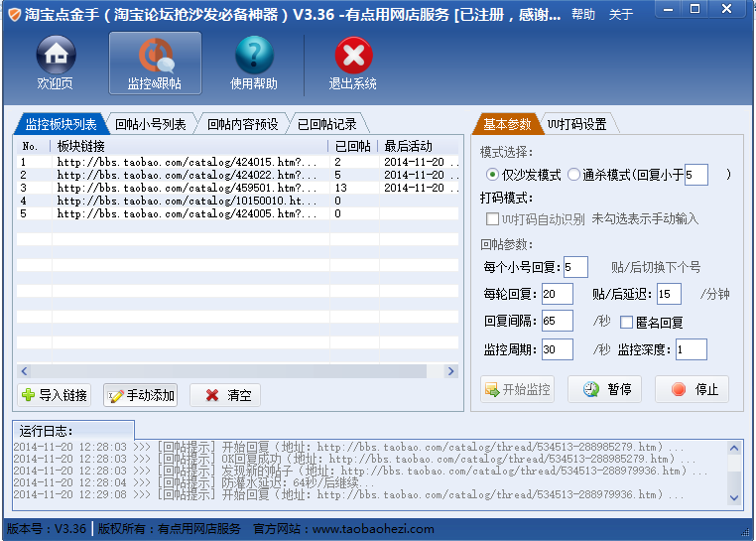Click the 板块链接 column header

coord(189,146)
